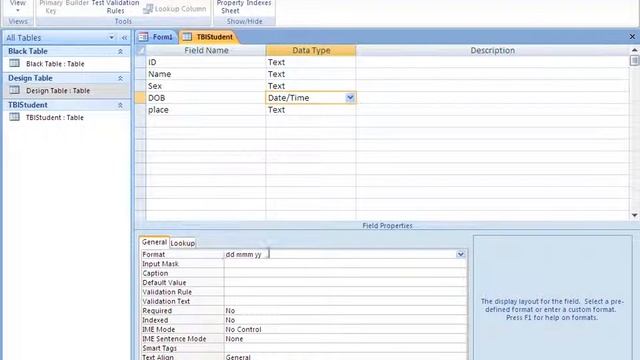Click the field grid scroll up arrow

click(x=634, y=50)
